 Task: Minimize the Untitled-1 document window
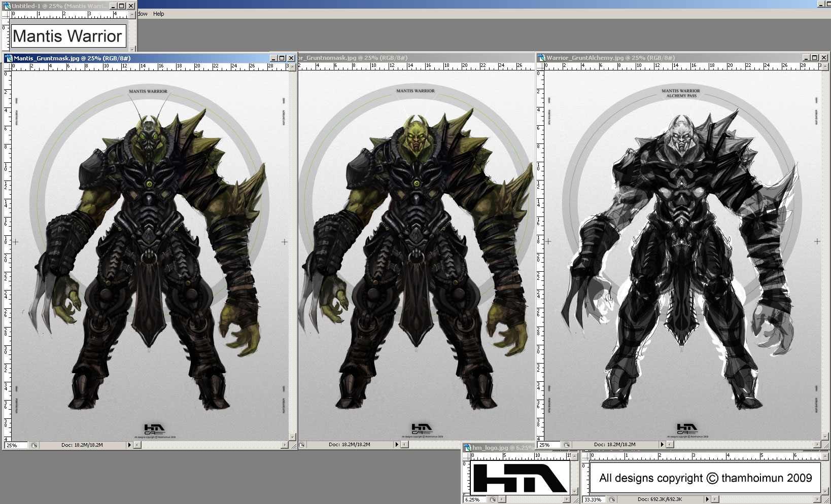coord(113,6)
